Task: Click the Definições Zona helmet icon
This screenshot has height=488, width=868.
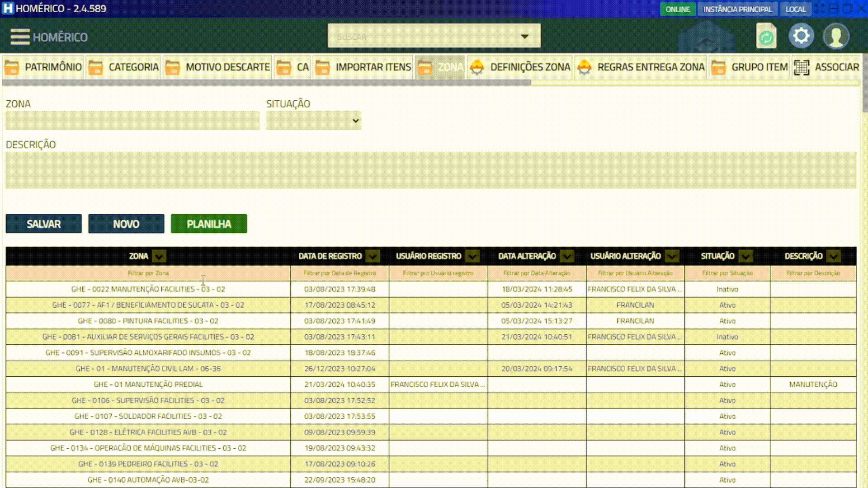Action: pyautogui.click(x=477, y=67)
